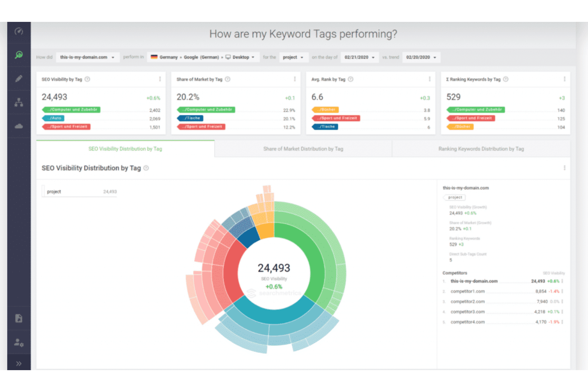Select /Sport und Freizeit tag in SEO Visibility card
Viewport: 588px width, 392px height.
point(66,127)
